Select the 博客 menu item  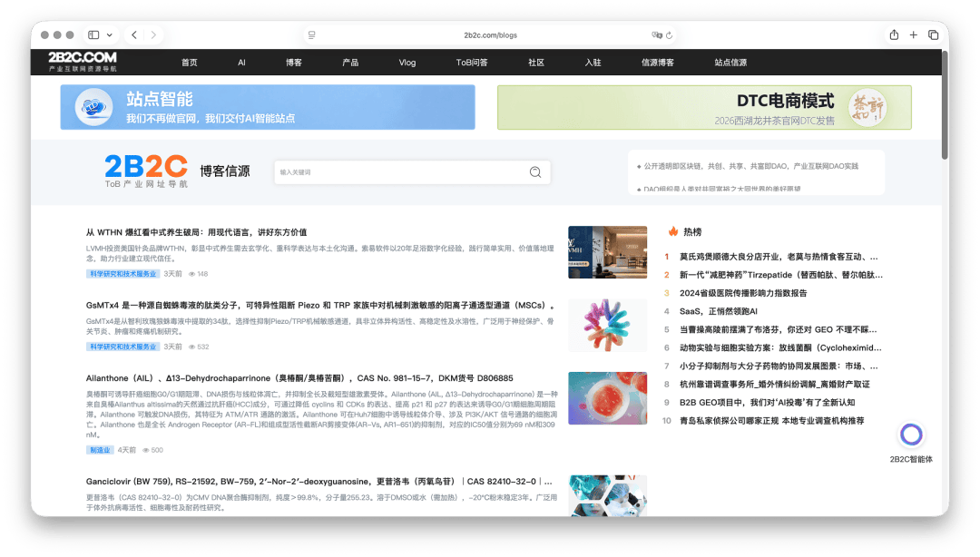[x=294, y=63]
